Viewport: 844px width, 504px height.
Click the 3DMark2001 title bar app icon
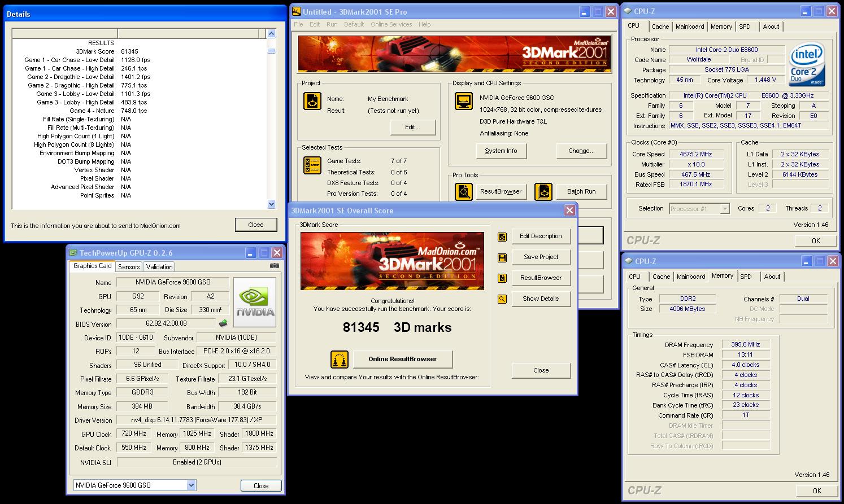coord(296,11)
